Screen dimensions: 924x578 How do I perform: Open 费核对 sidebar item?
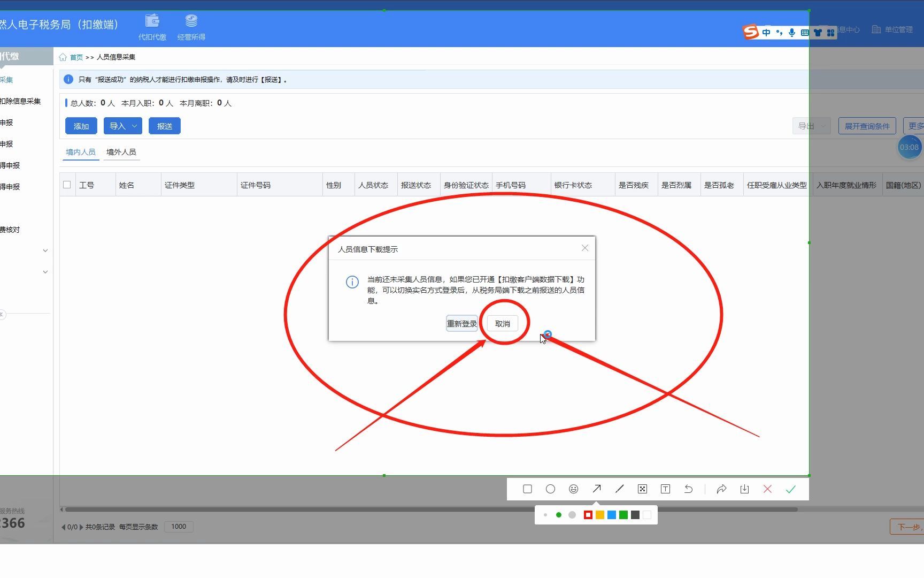coord(10,230)
